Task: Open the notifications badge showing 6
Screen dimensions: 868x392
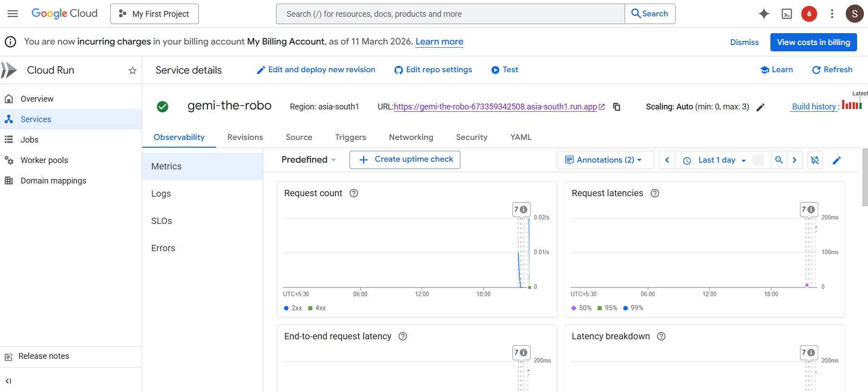Action: (809, 14)
